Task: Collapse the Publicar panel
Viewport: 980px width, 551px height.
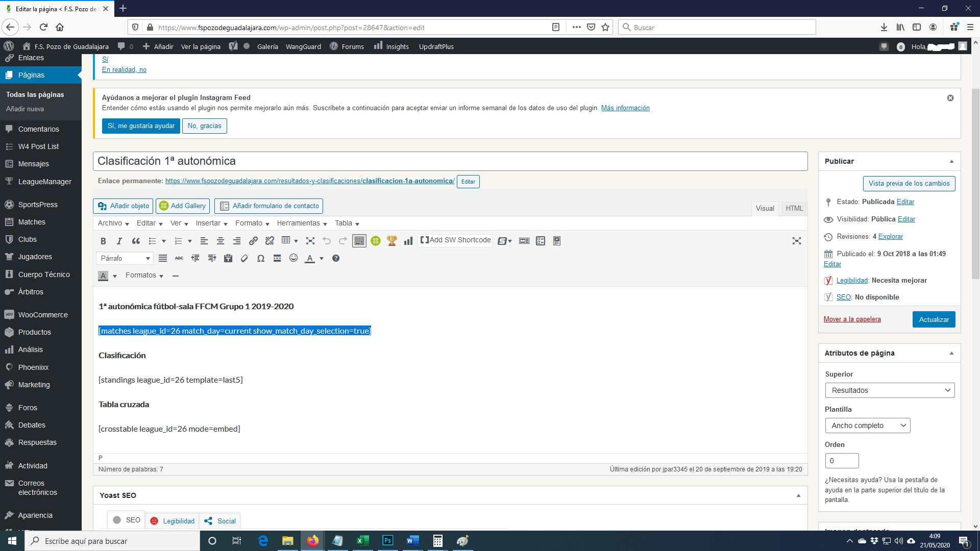Action: point(951,161)
